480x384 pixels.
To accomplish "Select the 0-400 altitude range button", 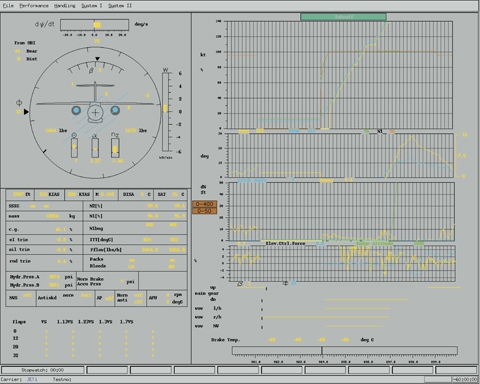I will pos(205,204).
